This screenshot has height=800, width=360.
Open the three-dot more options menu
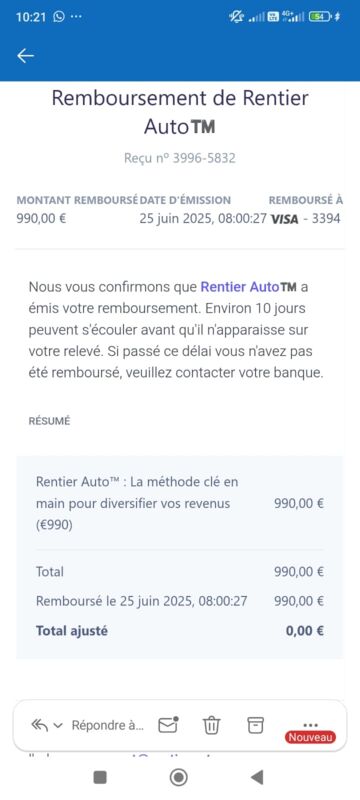pyautogui.click(x=311, y=724)
